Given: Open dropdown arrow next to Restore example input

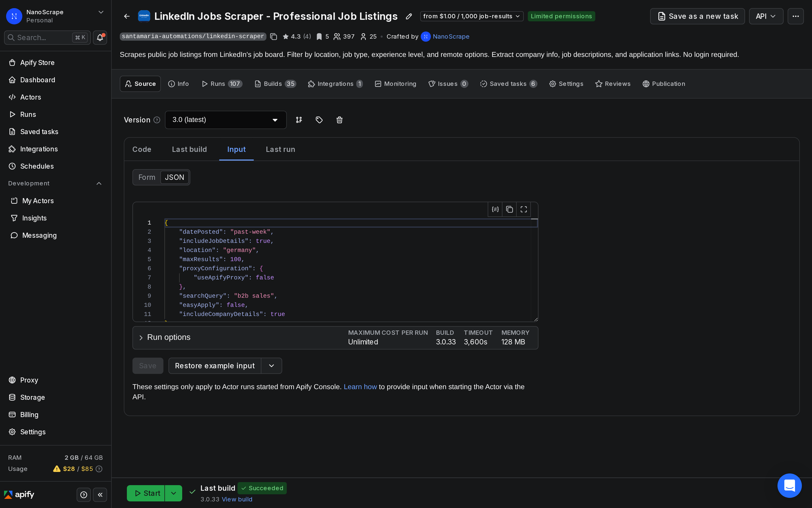Looking at the screenshot, I should point(272,366).
